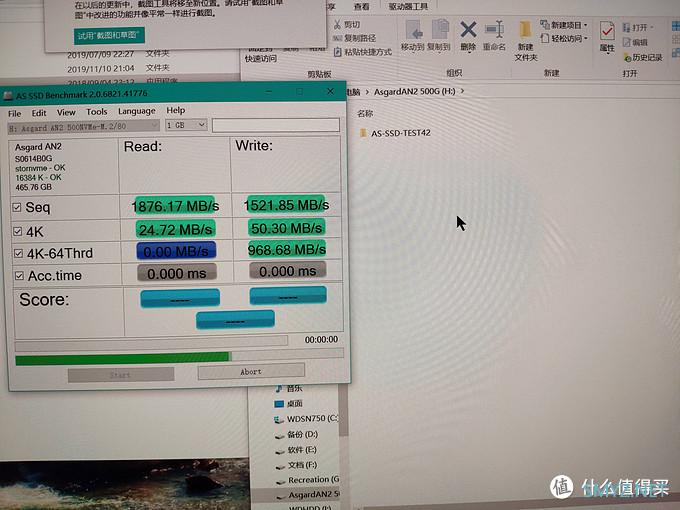Image resolution: width=680 pixels, height=510 pixels.
Task: Click Seq write result 1521.85 MB/s
Action: click(286, 205)
